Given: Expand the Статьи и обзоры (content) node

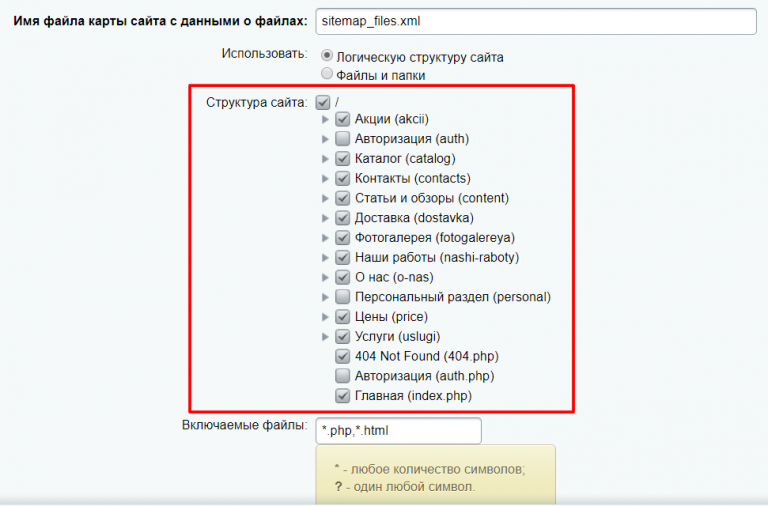Looking at the screenshot, I should (x=325, y=198).
